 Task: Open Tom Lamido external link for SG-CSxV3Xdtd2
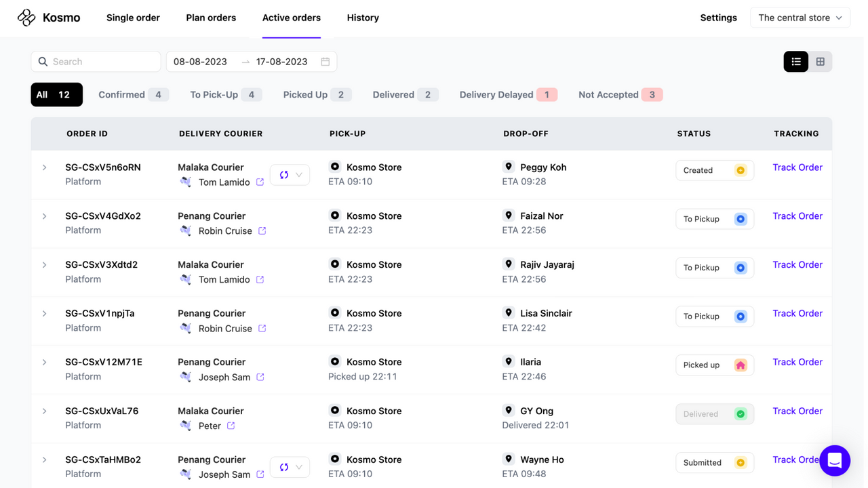pyautogui.click(x=260, y=280)
